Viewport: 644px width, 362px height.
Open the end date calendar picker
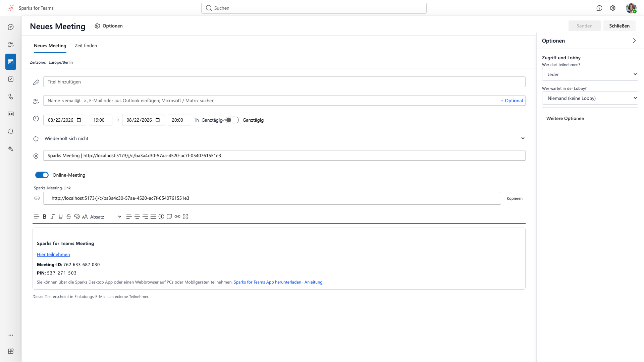[158, 120]
